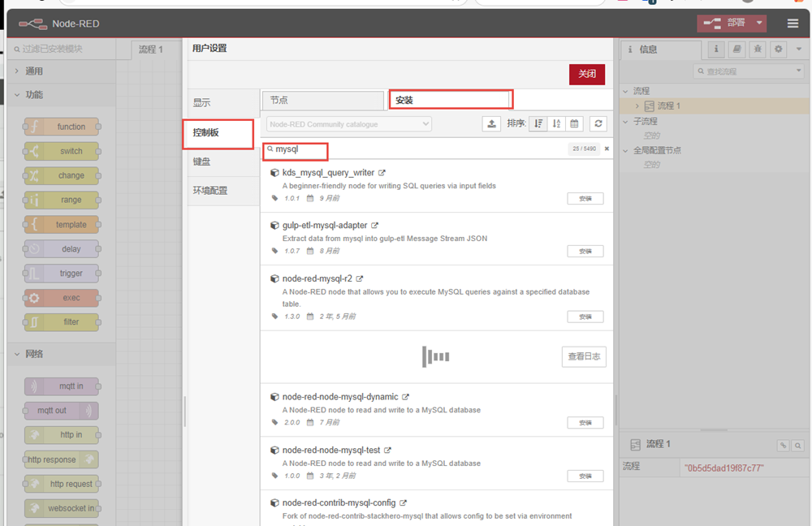Select the switch node in palette

click(62, 151)
